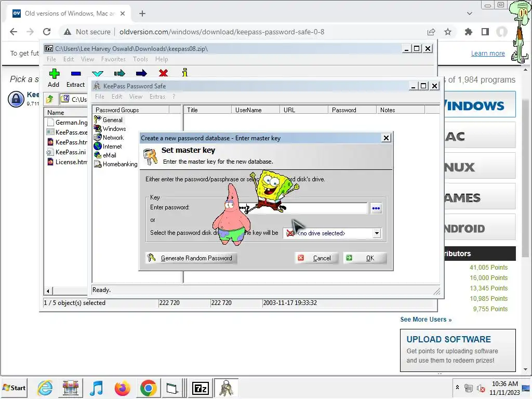Click the UserName column header

(256, 110)
